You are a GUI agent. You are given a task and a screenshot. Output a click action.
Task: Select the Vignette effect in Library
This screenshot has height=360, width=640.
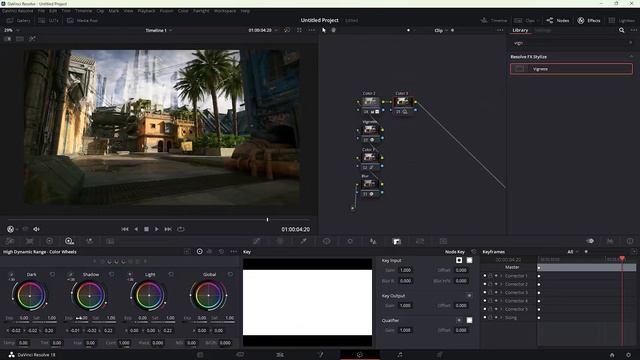[571, 69]
